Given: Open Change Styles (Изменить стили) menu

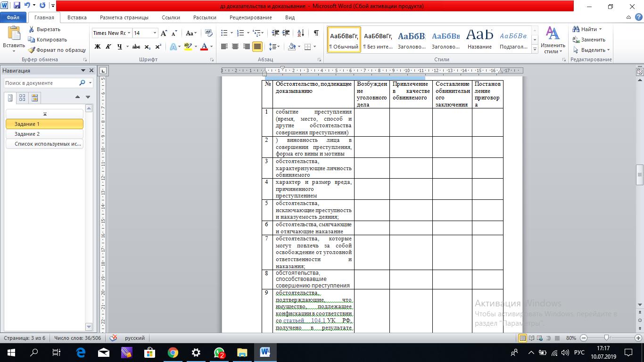Looking at the screenshot, I should (x=553, y=40).
